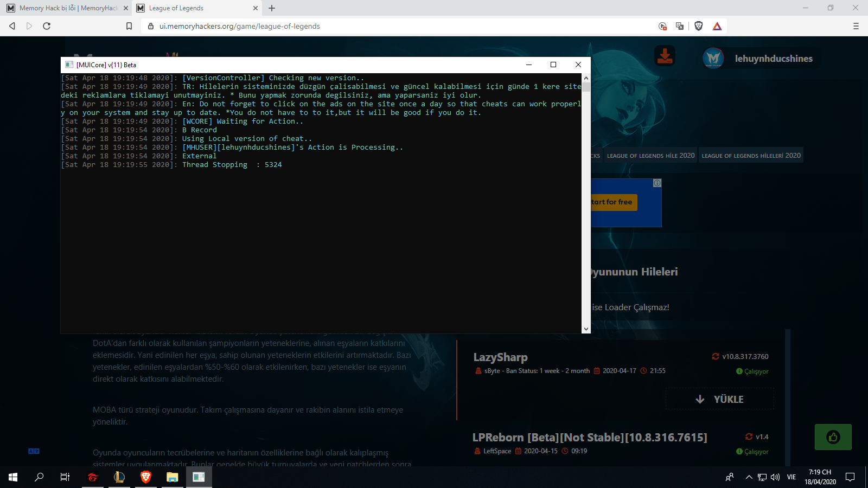Click the console vertical scrollbar track

coord(586,203)
